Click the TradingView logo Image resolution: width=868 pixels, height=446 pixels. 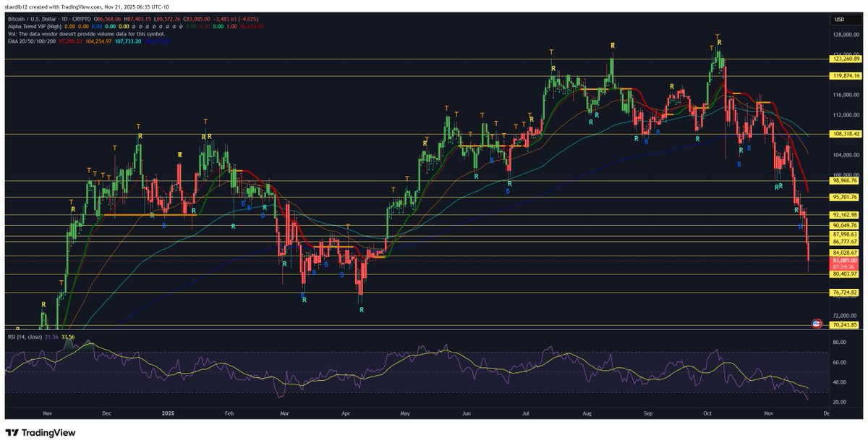click(41, 432)
